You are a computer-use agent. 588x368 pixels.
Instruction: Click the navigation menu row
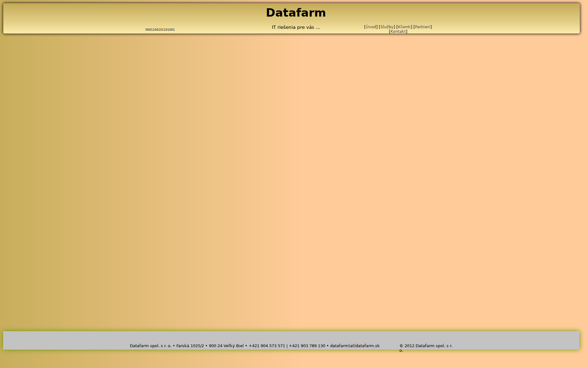[x=398, y=29]
